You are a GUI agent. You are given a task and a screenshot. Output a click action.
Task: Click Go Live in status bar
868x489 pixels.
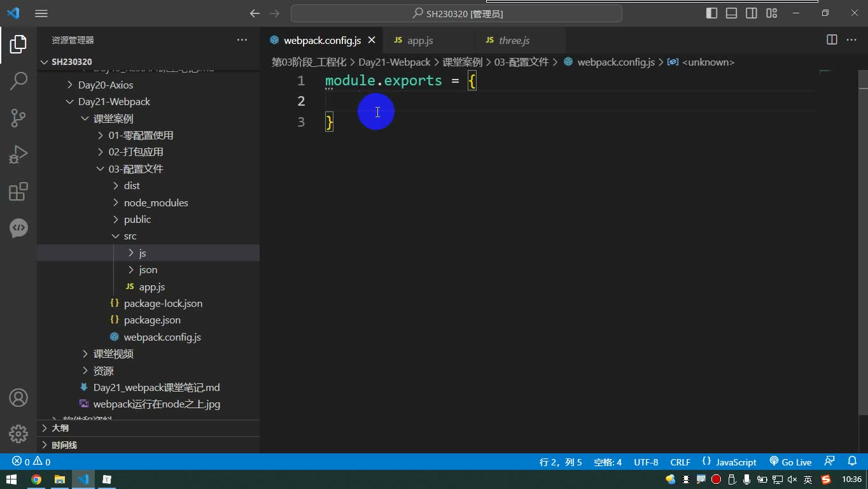tap(790, 462)
